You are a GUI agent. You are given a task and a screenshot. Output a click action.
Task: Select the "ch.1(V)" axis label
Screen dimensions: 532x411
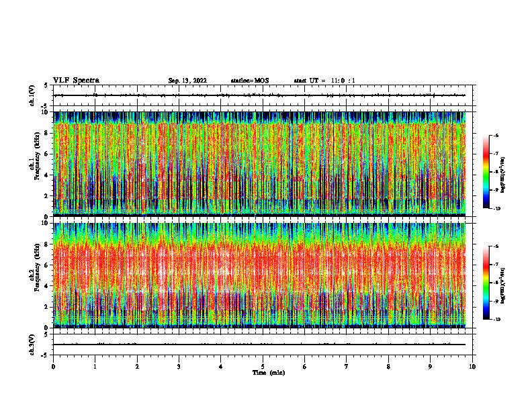pos(32,95)
